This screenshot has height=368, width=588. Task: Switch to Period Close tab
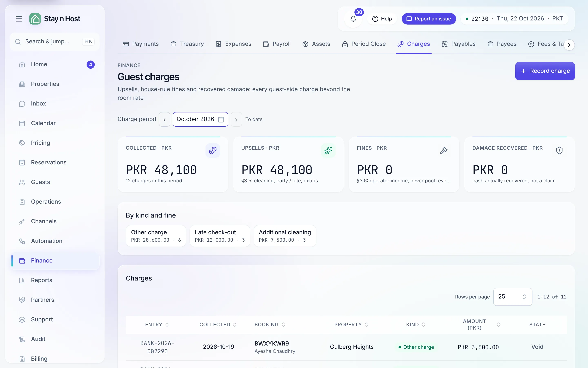click(x=364, y=44)
